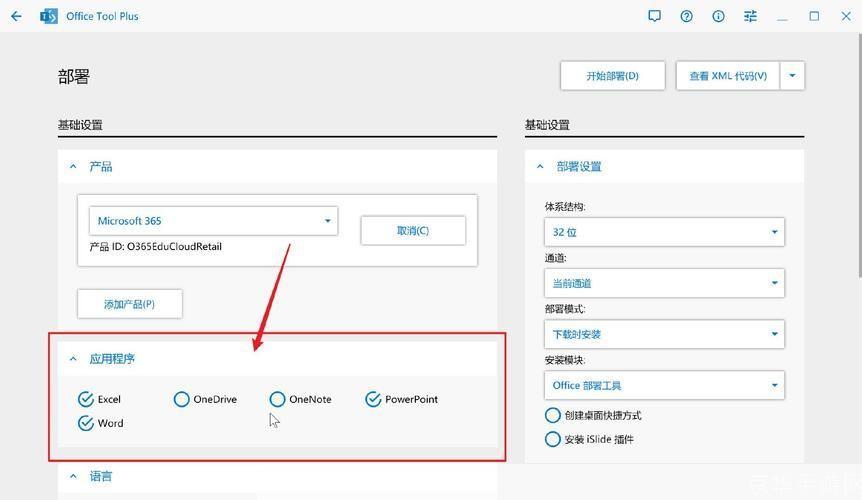This screenshot has width=862, height=500.
Task: Maximize the Office Tool Plus window
Action: click(x=814, y=16)
